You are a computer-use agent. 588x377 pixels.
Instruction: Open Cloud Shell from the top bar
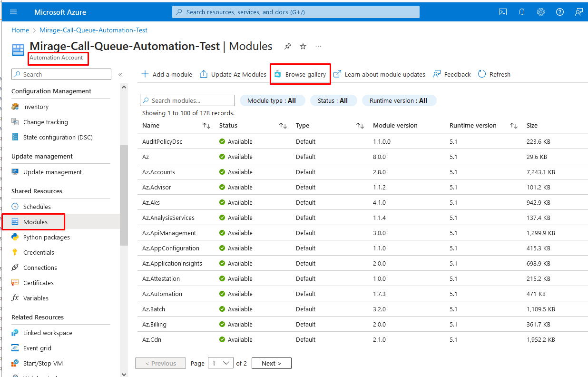point(503,12)
